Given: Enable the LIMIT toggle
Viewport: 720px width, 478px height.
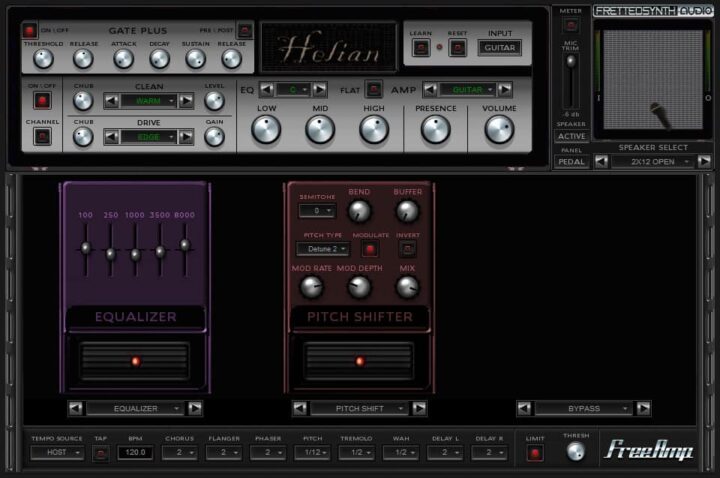Looking at the screenshot, I should (536, 453).
